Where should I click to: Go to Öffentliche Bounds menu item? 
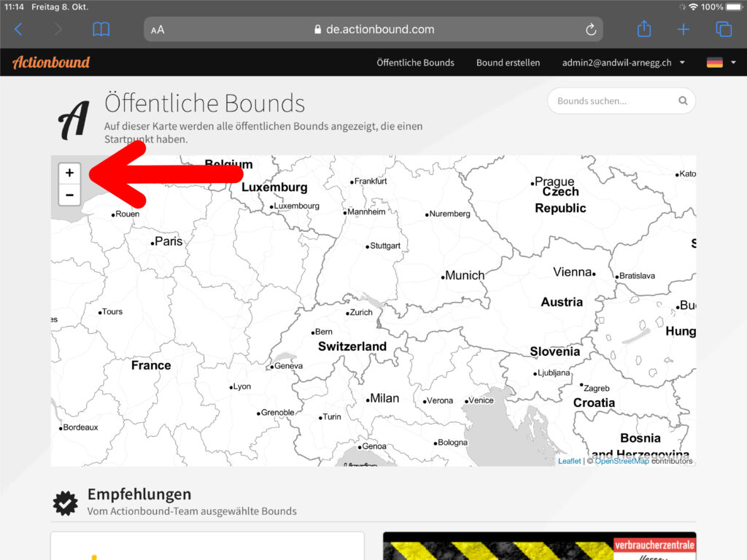tap(415, 63)
